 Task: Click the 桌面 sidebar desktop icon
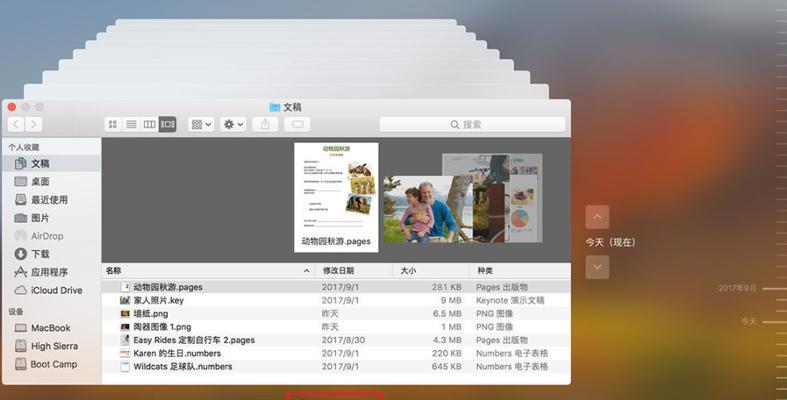tap(21, 181)
